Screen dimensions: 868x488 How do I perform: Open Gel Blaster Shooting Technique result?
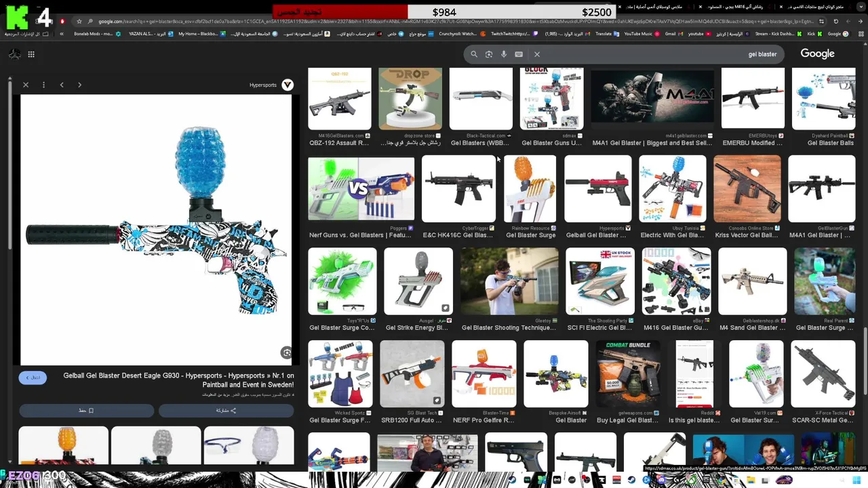click(x=509, y=281)
